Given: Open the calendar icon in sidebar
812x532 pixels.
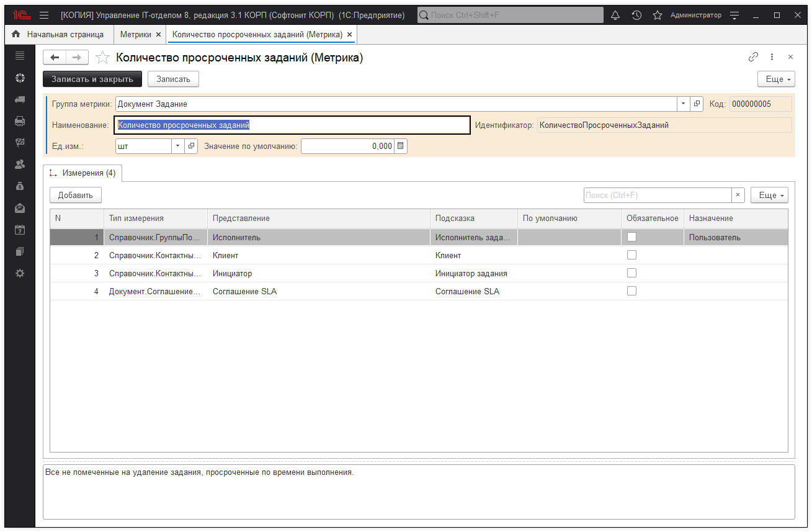Looking at the screenshot, I should click(20, 230).
